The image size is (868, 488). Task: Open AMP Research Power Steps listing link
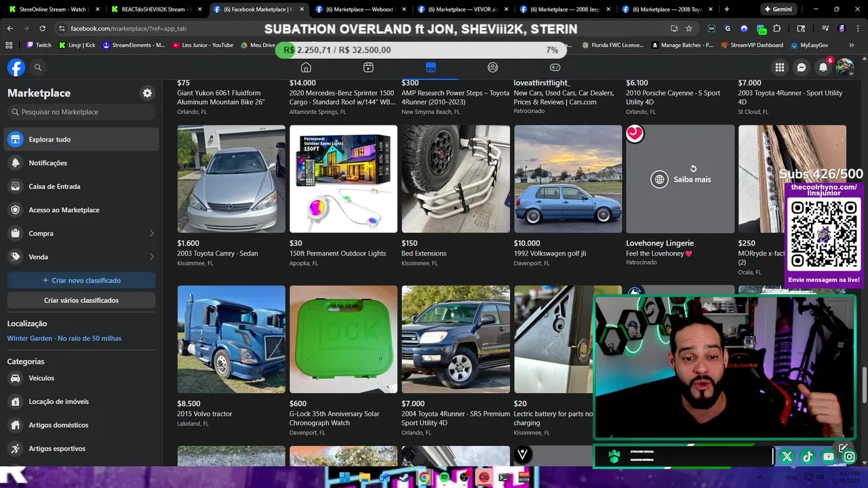(455, 98)
